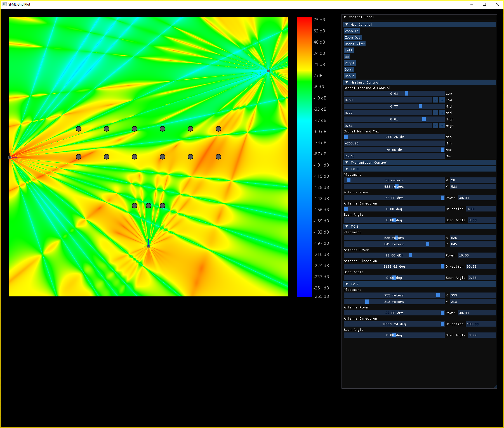
Task: Collapse the Heatmap Control section
Action: (x=347, y=82)
